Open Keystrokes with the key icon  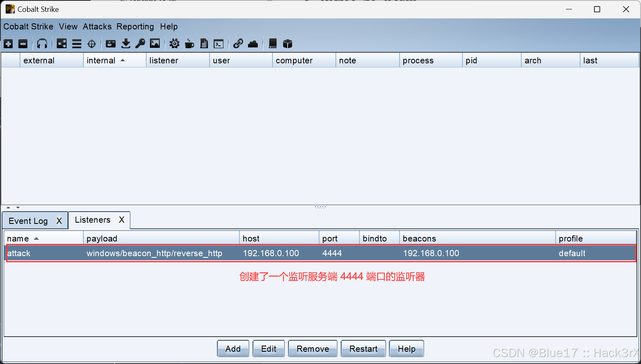140,44
